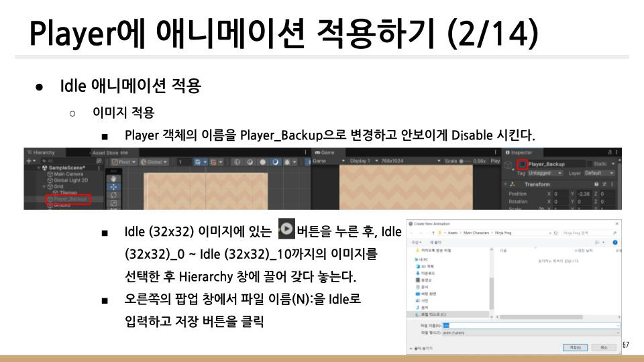Click the Transform preset icon
This screenshot has width=644, height=362.
coord(604,184)
